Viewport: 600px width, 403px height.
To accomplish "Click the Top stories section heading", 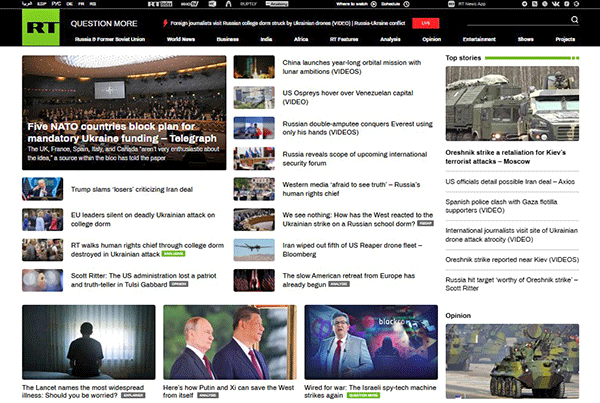I will 463,58.
